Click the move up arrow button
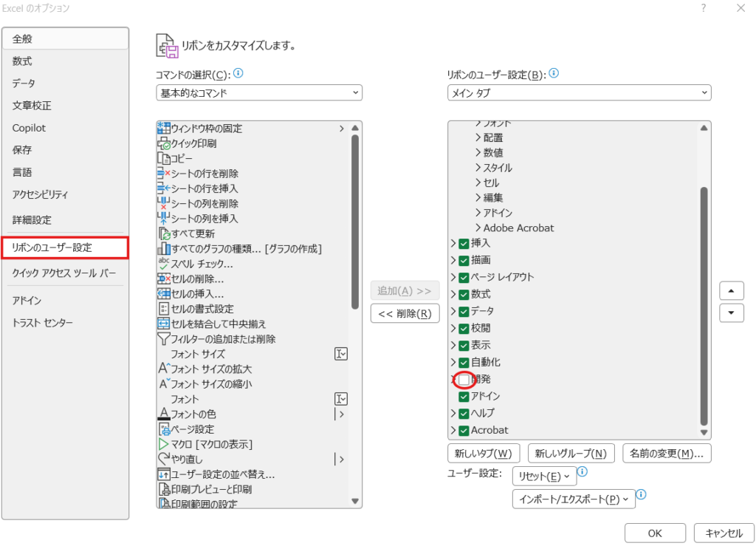Screen dimensions: 756x546 pyautogui.click(x=732, y=291)
